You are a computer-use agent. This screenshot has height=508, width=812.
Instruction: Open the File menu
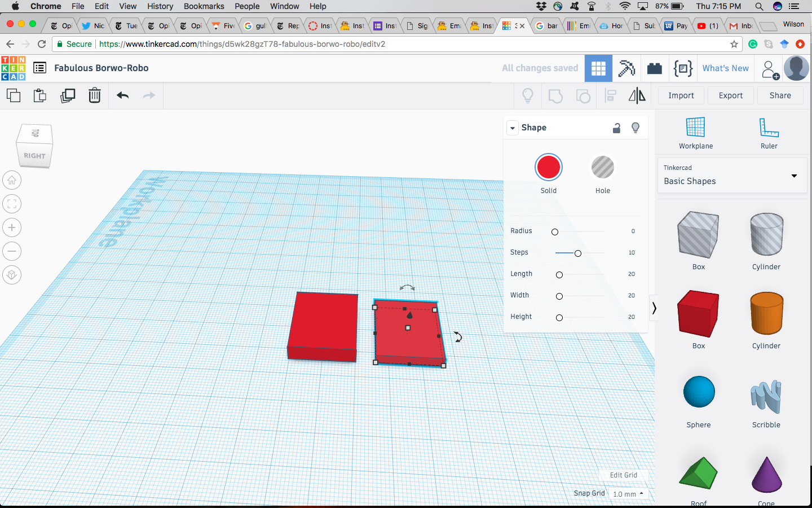78,6
